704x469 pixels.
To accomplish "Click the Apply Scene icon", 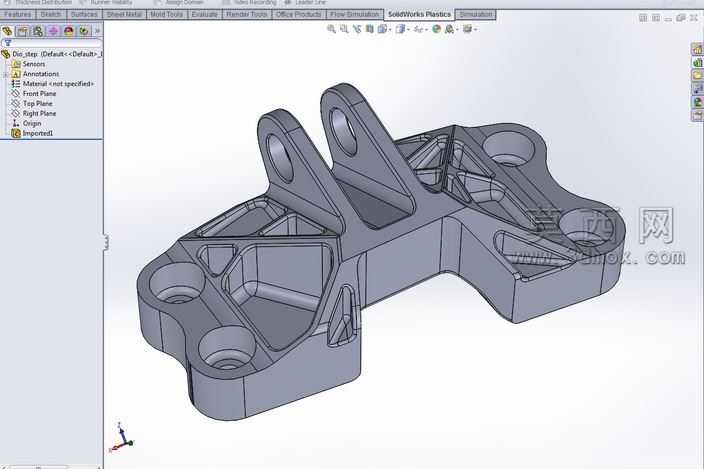I will (x=449, y=29).
